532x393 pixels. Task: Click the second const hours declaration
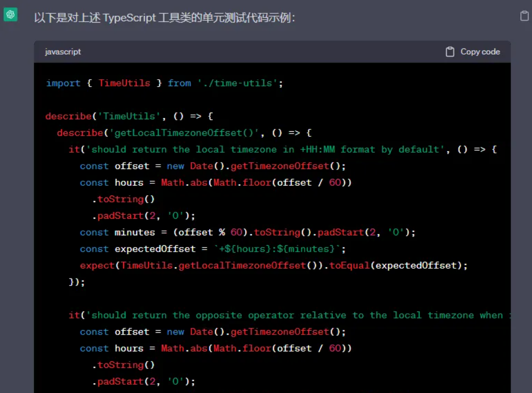pos(215,348)
